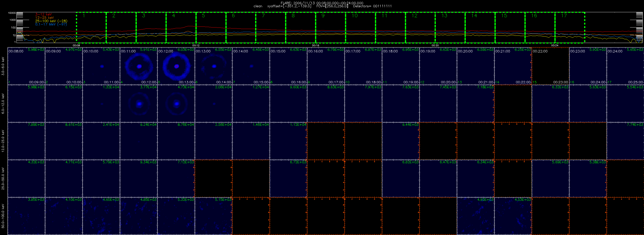The width and height of the screenshot is (644, 235).
Task: Select time interval 10 on the lightcurve
Action: point(360,27)
